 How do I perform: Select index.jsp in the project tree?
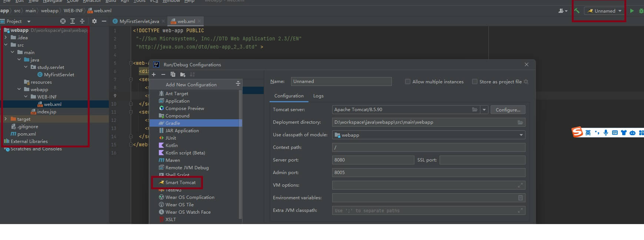click(x=47, y=111)
